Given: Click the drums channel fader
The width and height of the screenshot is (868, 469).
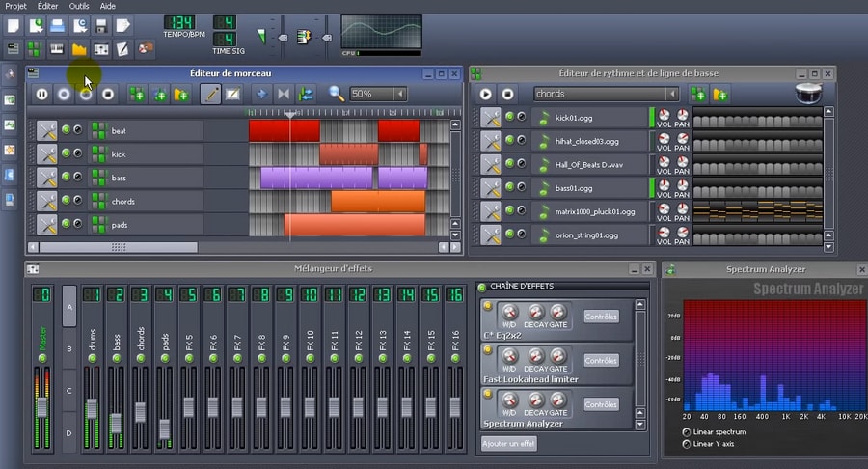Looking at the screenshot, I should pos(92,408).
